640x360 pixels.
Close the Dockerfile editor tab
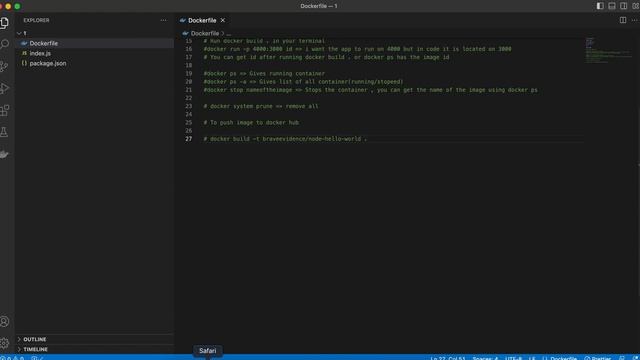222,20
